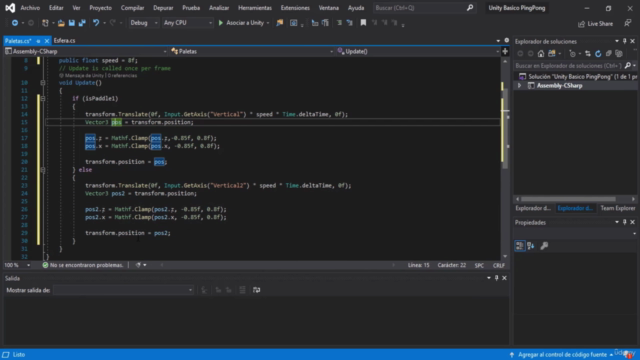640x360 pixels.
Task: Expand the Assembly-CSharp project node
Action: (x=520, y=86)
